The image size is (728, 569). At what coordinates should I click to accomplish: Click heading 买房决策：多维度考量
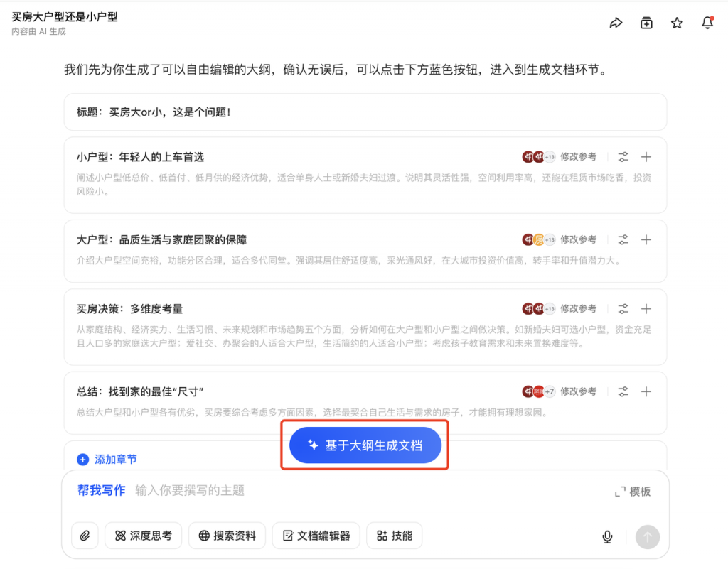(129, 309)
